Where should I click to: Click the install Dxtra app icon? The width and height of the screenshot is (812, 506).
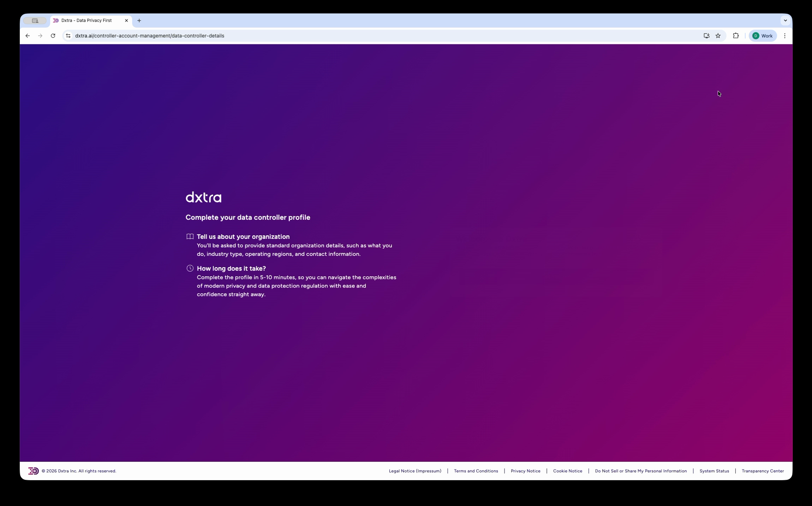(x=706, y=36)
